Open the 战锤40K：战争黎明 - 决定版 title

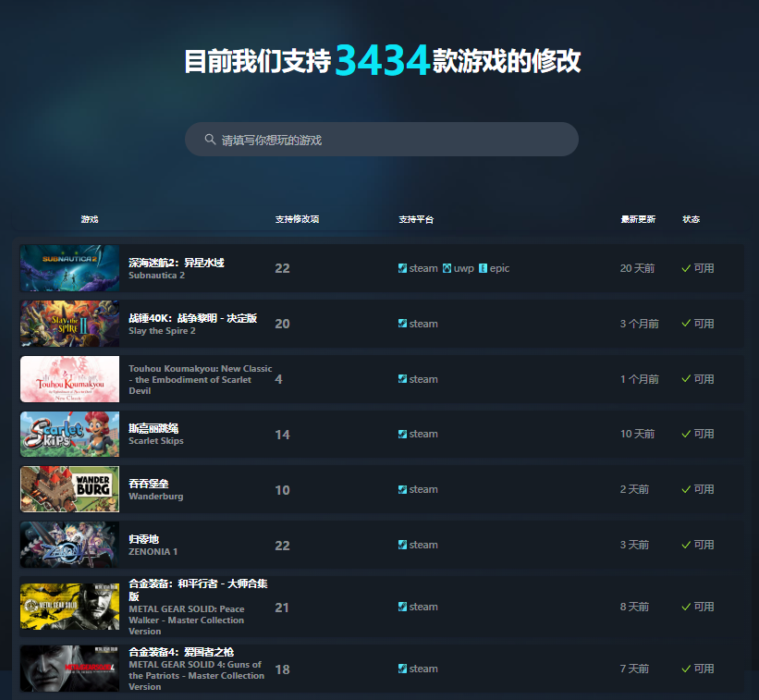(x=192, y=318)
